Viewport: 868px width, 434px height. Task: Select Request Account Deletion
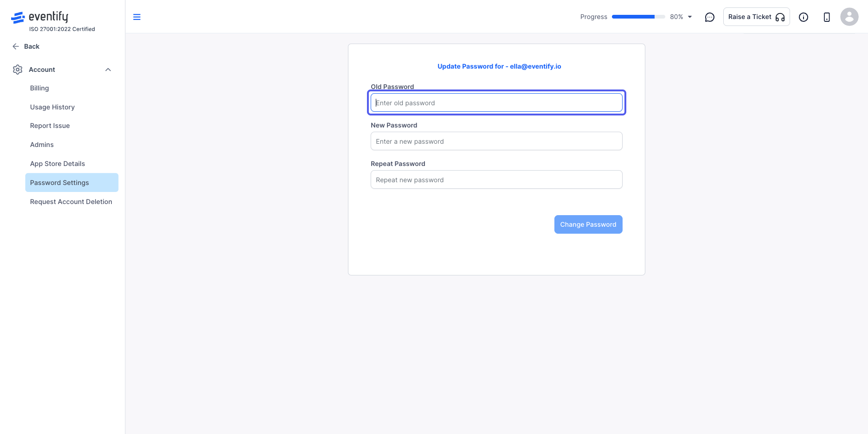pyautogui.click(x=72, y=202)
